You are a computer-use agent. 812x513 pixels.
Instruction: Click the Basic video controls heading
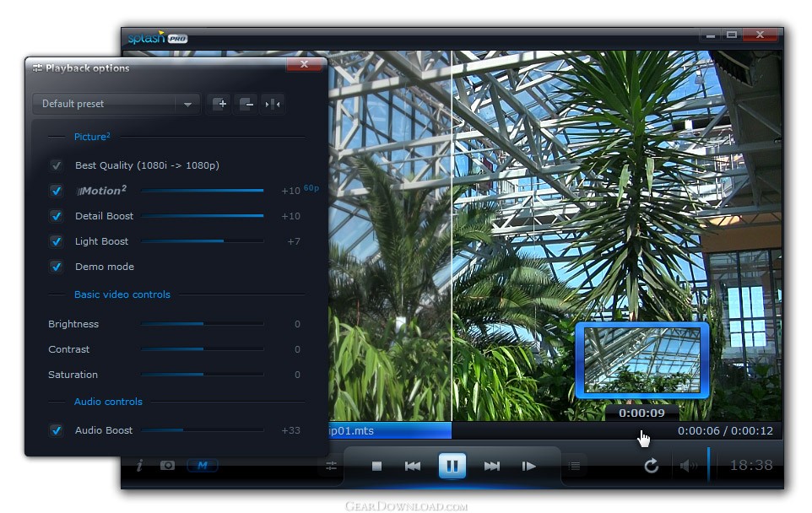[x=122, y=294]
